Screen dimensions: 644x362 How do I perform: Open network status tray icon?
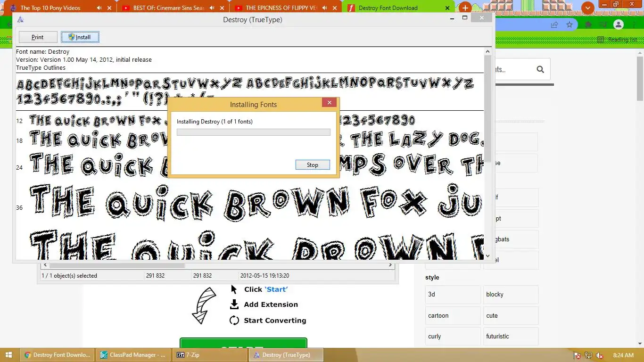tap(588, 355)
